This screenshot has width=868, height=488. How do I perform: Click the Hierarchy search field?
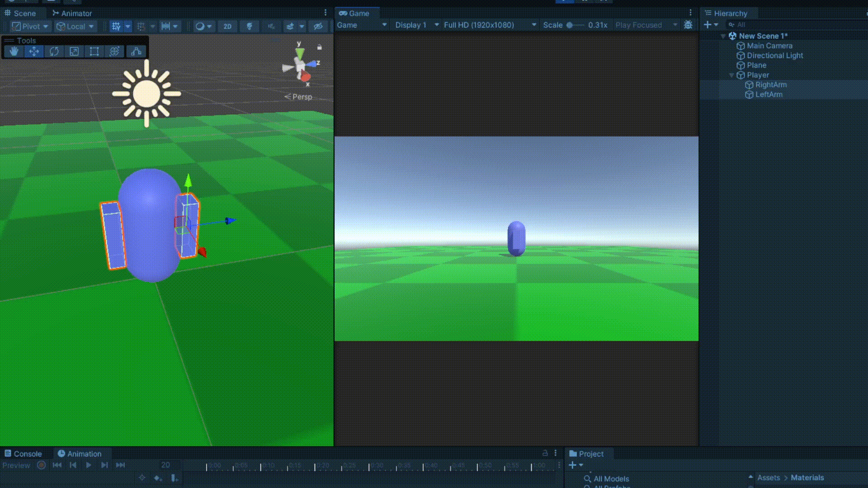pyautogui.click(x=796, y=25)
